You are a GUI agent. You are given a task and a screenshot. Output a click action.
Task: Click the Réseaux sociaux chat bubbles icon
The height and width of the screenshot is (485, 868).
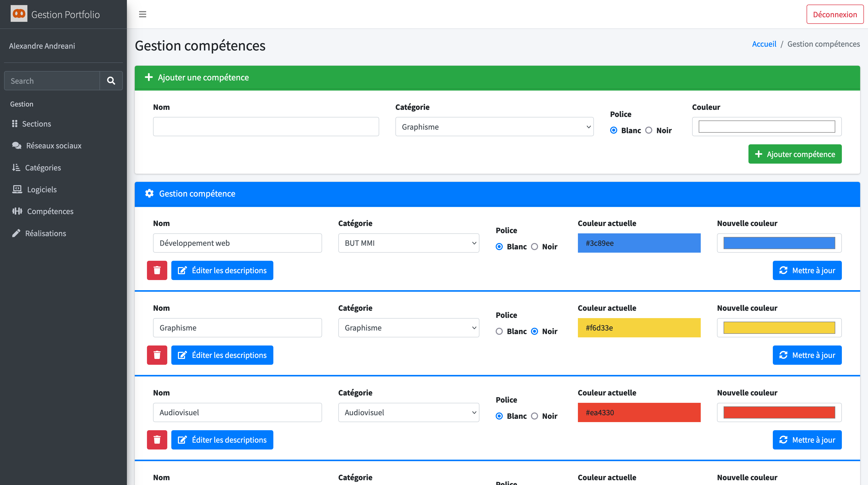pos(16,146)
